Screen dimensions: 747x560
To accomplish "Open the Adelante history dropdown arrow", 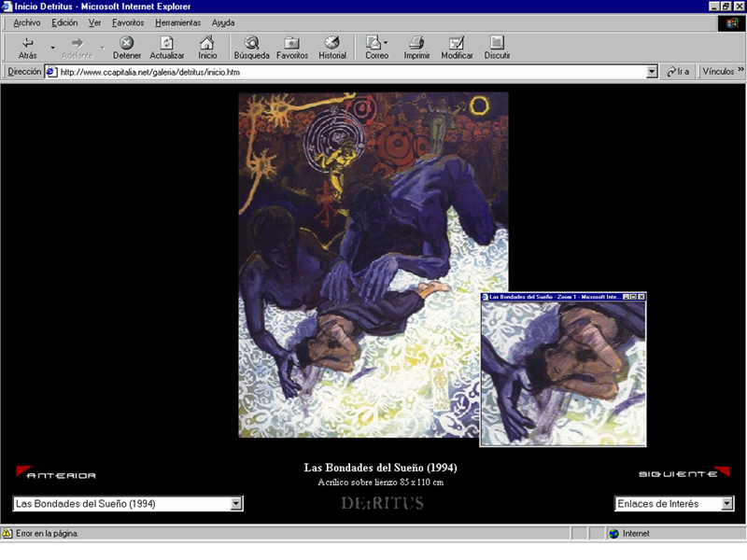I will 103,49.
